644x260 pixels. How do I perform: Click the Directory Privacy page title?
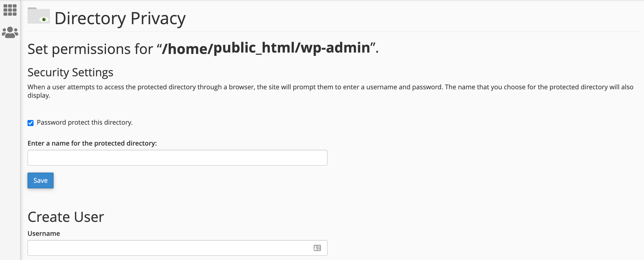pyautogui.click(x=120, y=18)
